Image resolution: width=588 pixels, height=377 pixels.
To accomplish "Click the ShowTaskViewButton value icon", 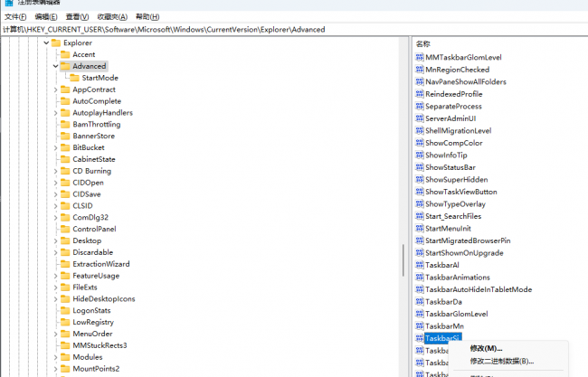I will [x=420, y=192].
